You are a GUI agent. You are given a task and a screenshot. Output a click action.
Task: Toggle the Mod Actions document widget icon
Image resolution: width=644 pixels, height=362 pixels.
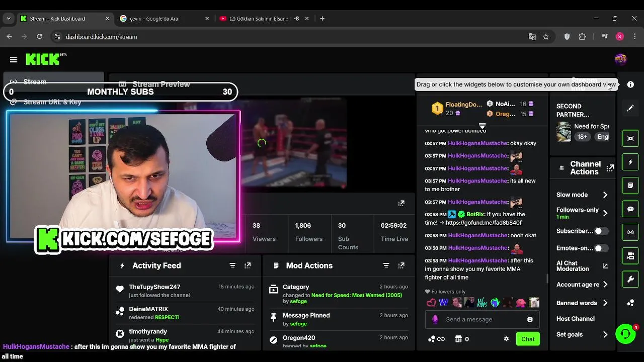[630, 186]
